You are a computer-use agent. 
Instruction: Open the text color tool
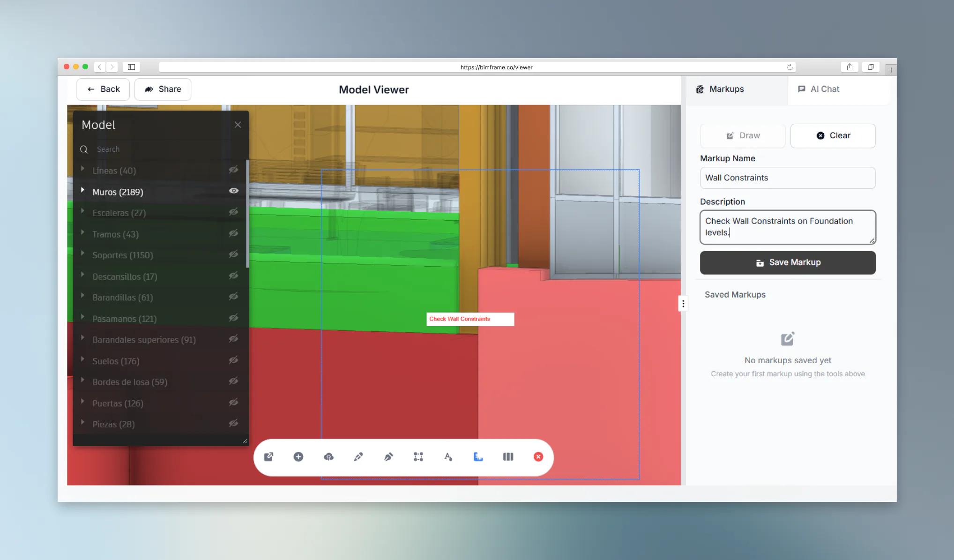[448, 457]
